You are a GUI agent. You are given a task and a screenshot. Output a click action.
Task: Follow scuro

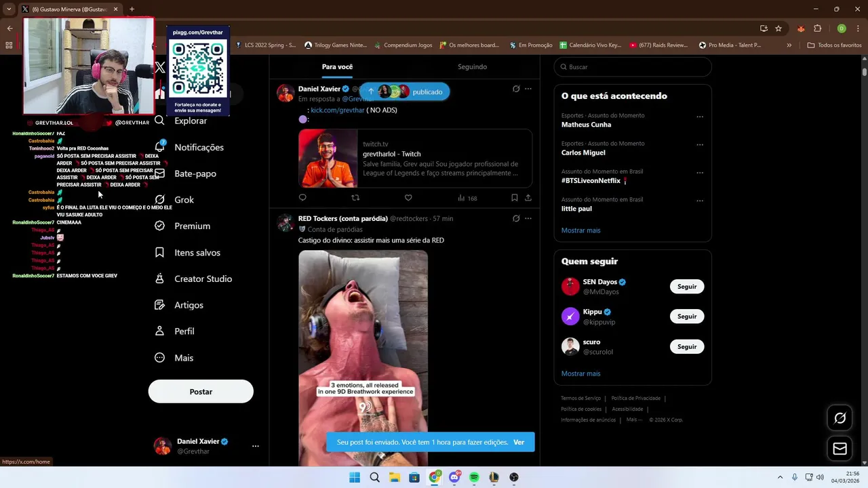(x=687, y=346)
